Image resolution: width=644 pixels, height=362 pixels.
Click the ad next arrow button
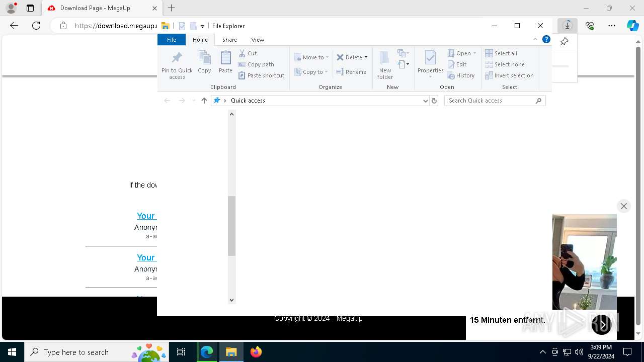(x=602, y=325)
